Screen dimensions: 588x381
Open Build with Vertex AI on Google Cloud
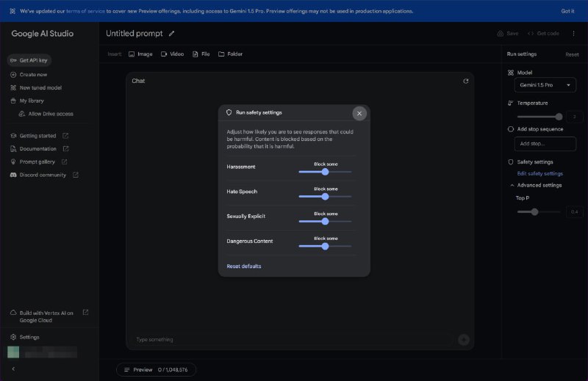pos(46,316)
